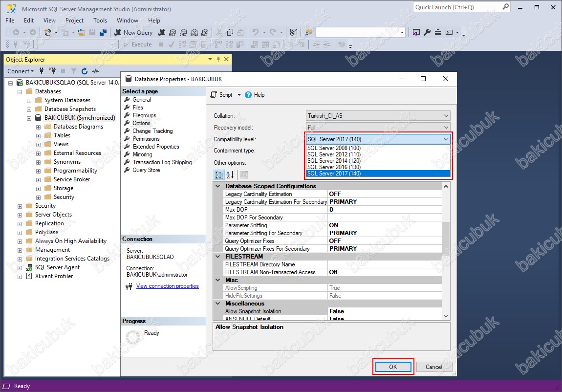The width and height of the screenshot is (562, 392).
Task: Click the New Query toolbar button
Action: [133, 33]
